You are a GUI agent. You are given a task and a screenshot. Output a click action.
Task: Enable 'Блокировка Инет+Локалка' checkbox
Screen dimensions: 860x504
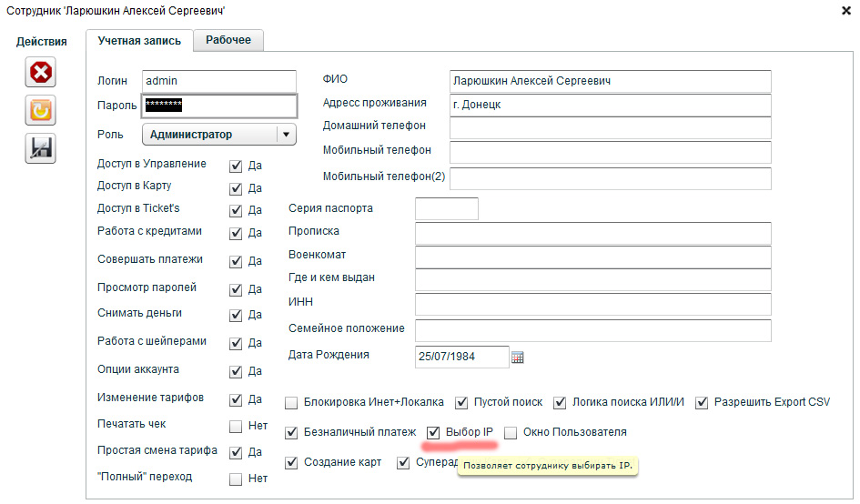(x=291, y=403)
